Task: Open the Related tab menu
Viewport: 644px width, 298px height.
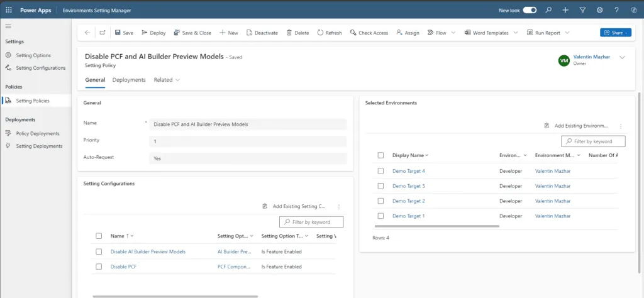Action: (x=167, y=80)
